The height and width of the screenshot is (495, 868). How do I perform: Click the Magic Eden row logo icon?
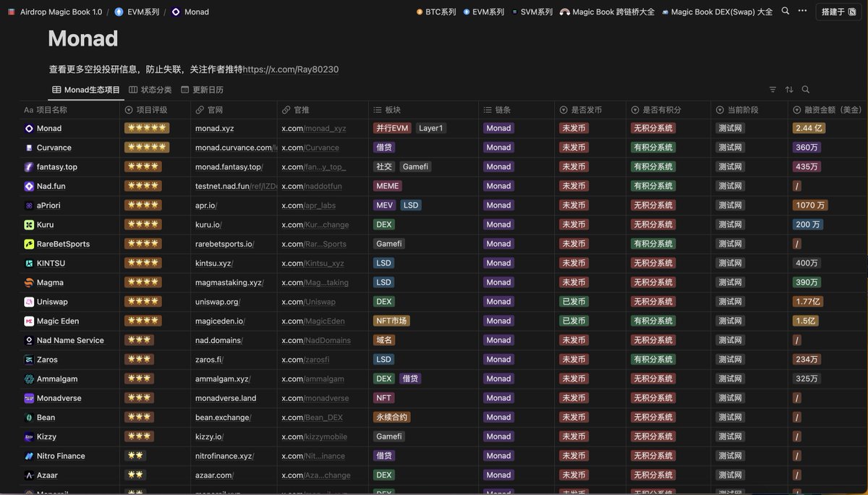29,321
